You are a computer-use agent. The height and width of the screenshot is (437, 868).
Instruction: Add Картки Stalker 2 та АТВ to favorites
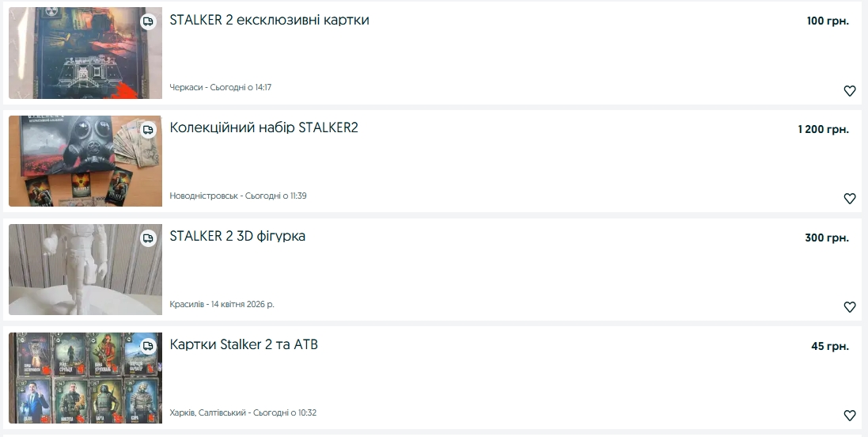(x=849, y=416)
